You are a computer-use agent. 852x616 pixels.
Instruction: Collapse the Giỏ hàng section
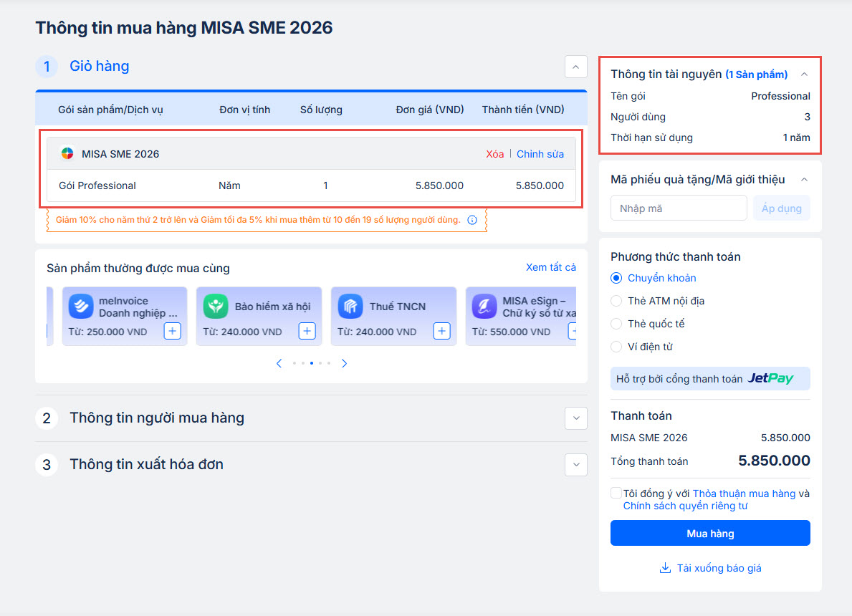coord(575,67)
